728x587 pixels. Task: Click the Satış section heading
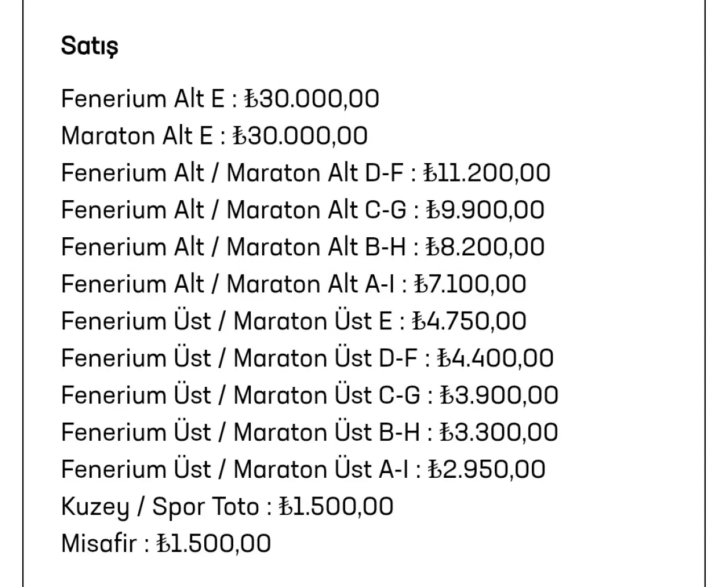point(89,46)
